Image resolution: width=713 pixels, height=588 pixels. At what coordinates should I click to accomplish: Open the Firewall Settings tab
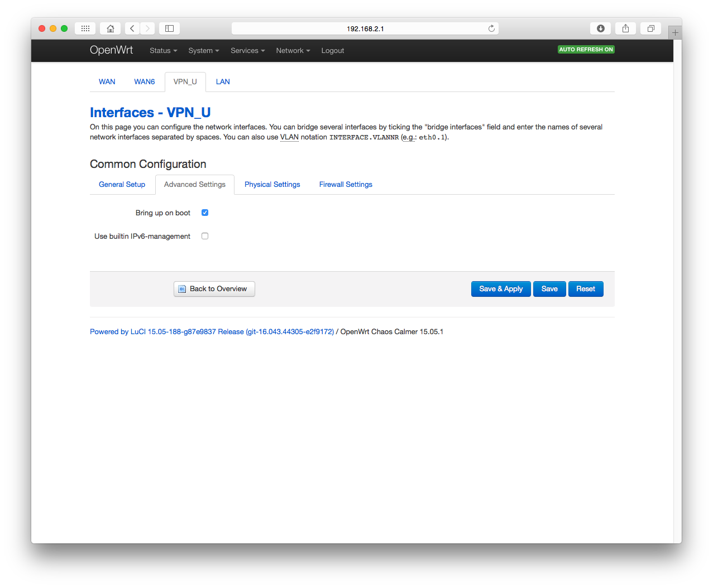click(x=346, y=185)
